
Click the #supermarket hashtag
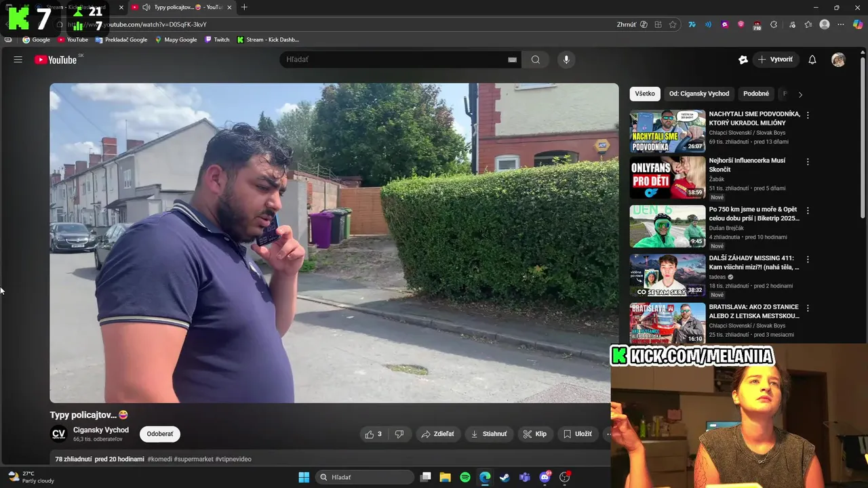[x=193, y=459]
